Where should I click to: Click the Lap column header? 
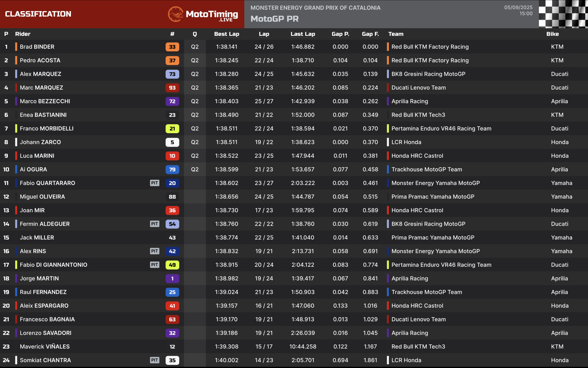click(264, 34)
